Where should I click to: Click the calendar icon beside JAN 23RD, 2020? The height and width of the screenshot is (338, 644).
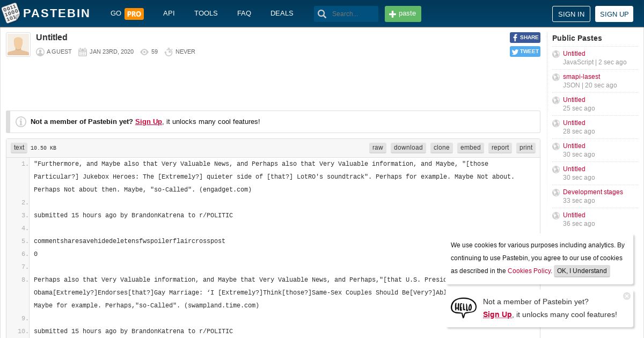tap(83, 52)
